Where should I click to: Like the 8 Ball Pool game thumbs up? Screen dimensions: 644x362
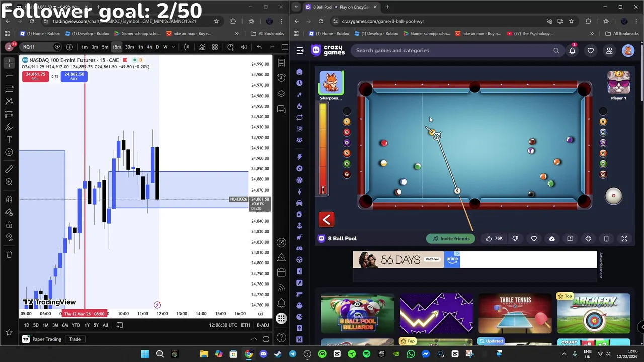coord(494,239)
